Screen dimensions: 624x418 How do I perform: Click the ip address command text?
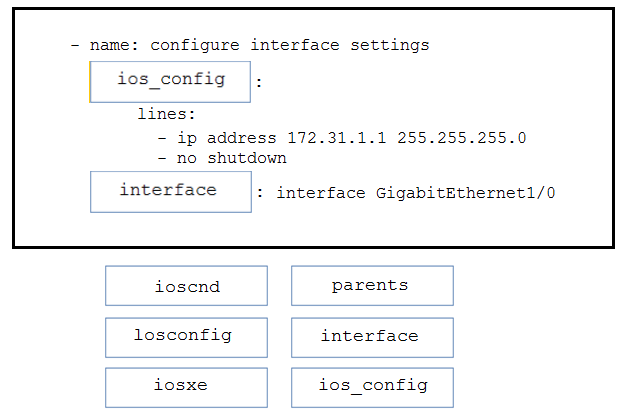tap(226, 139)
